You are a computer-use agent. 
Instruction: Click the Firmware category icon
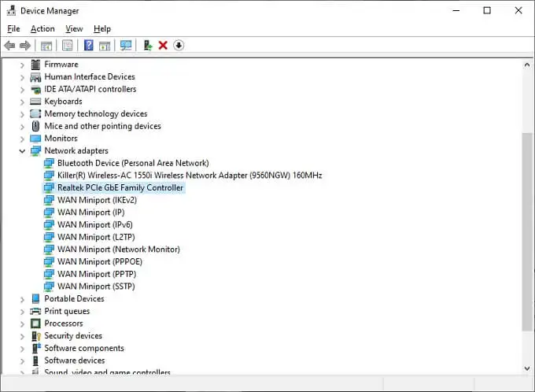point(35,65)
